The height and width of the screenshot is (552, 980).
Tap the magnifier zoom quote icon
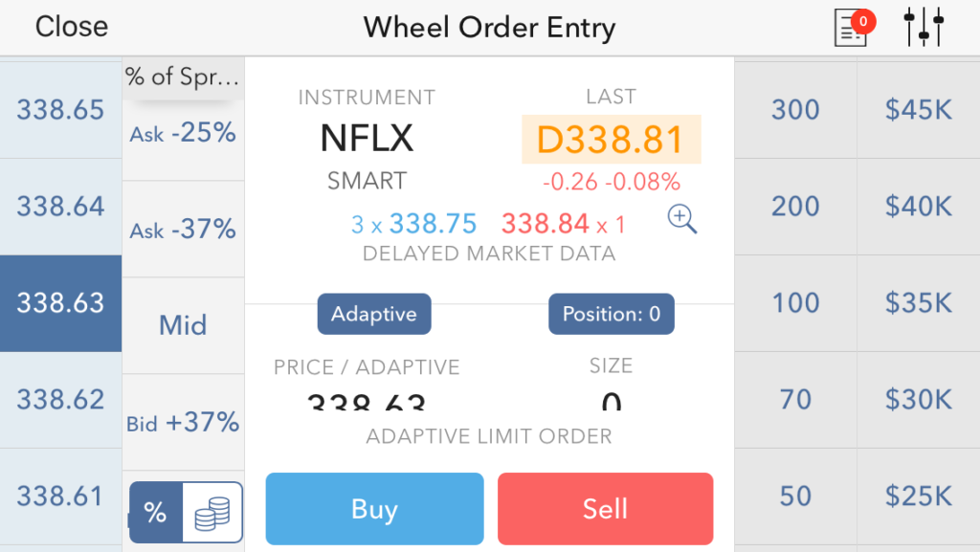[x=681, y=219]
